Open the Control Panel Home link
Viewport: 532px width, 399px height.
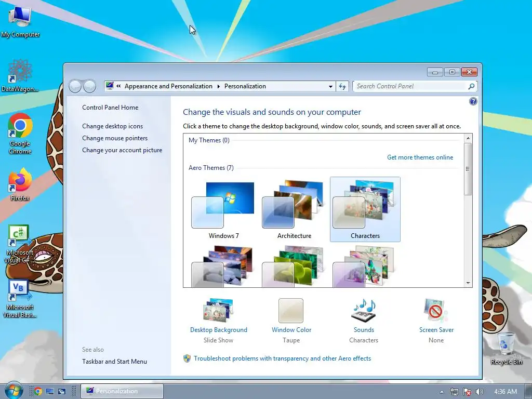pos(110,107)
